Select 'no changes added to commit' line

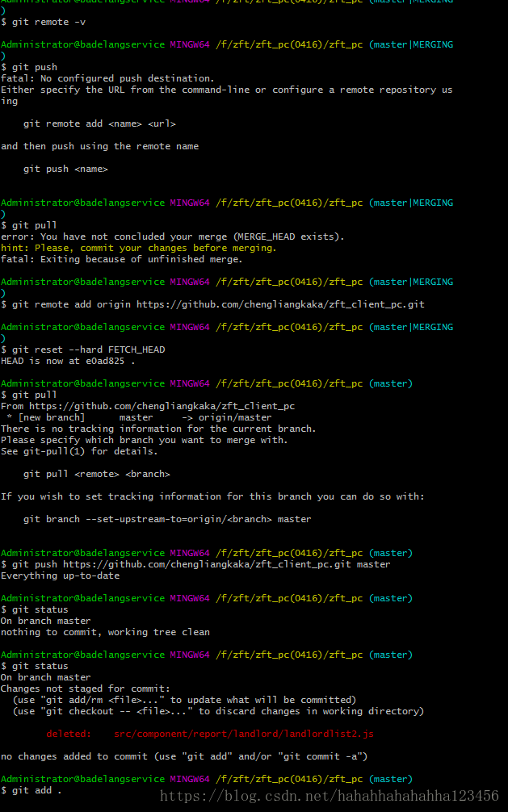pos(184,756)
